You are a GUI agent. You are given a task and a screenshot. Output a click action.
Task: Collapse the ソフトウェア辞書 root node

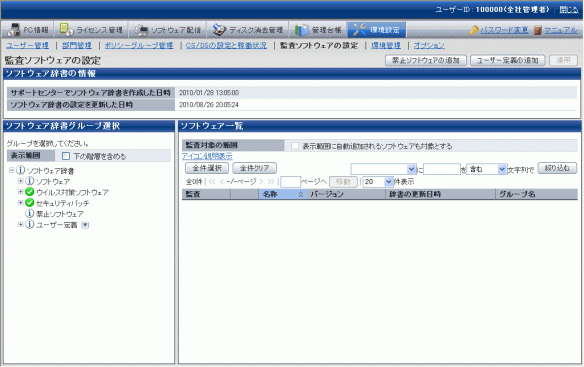click(12, 170)
